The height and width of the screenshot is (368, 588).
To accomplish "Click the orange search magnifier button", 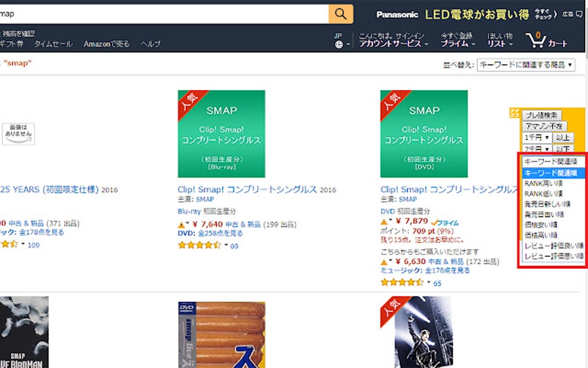I will (341, 14).
